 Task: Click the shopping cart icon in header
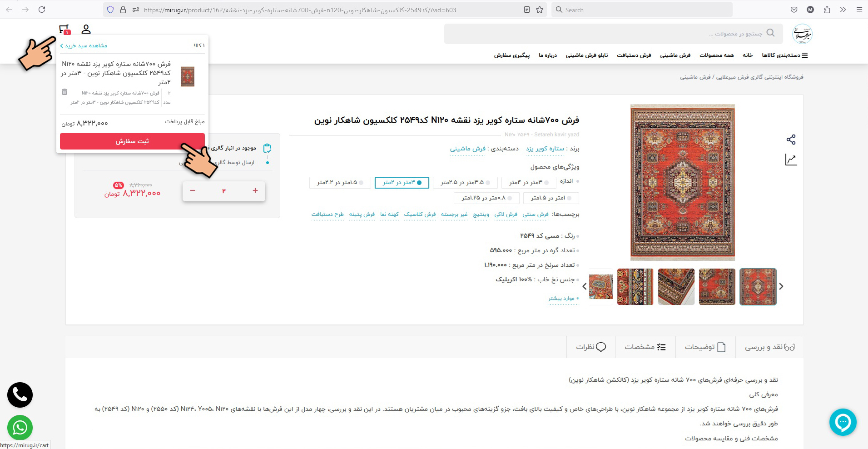[x=64, y=30]
